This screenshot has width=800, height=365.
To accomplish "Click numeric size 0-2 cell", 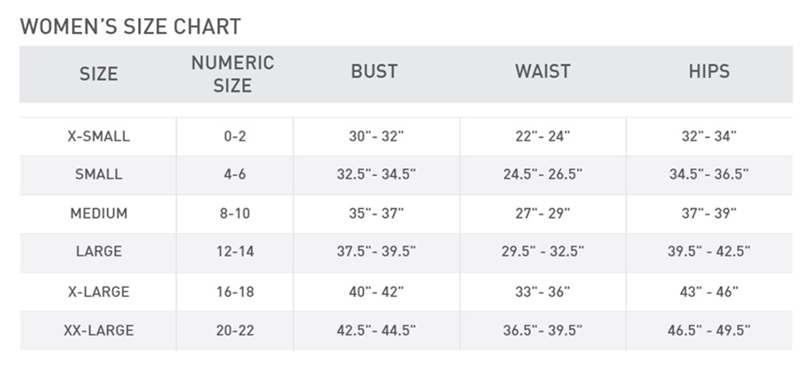I will (x=235, y=136).
